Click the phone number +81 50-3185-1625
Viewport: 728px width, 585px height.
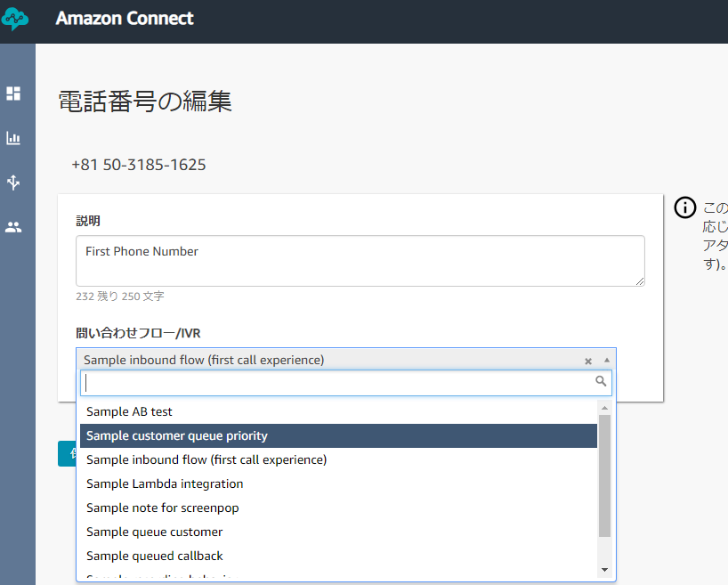tap(138, 165)
